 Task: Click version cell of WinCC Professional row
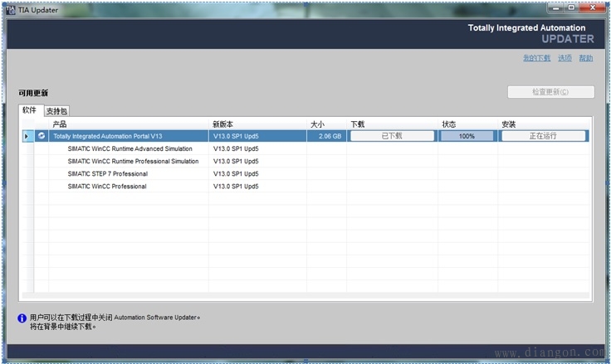pyautogui.click(x=257, y=186)
